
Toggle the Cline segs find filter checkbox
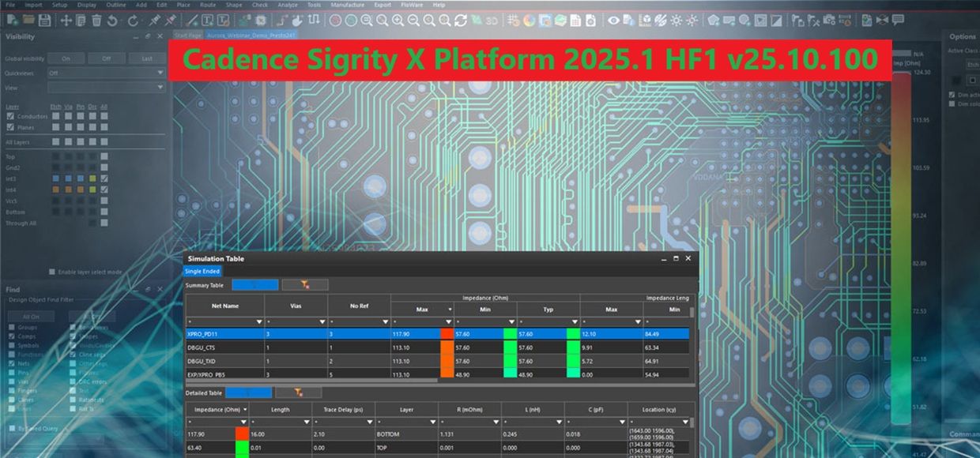pyautogui.click(x=73, y=354)
